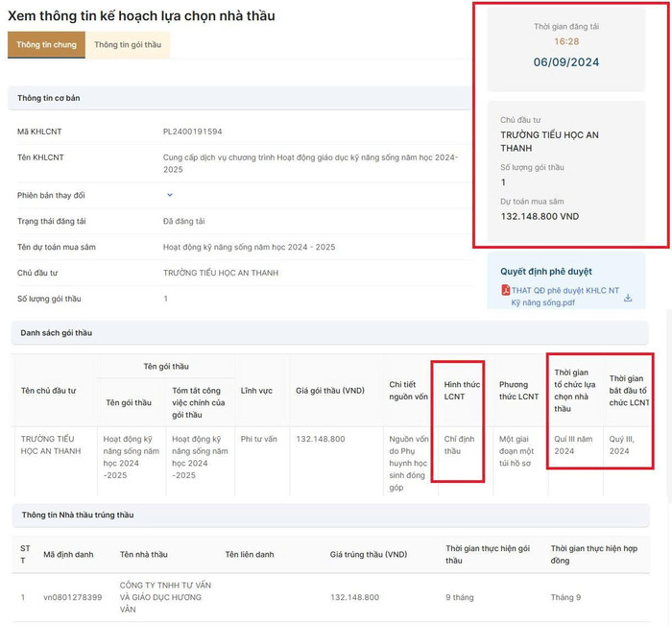Select contractor ID vn0801278399
The height and width of the screenshot is (626, 672).
click(72, 597)
